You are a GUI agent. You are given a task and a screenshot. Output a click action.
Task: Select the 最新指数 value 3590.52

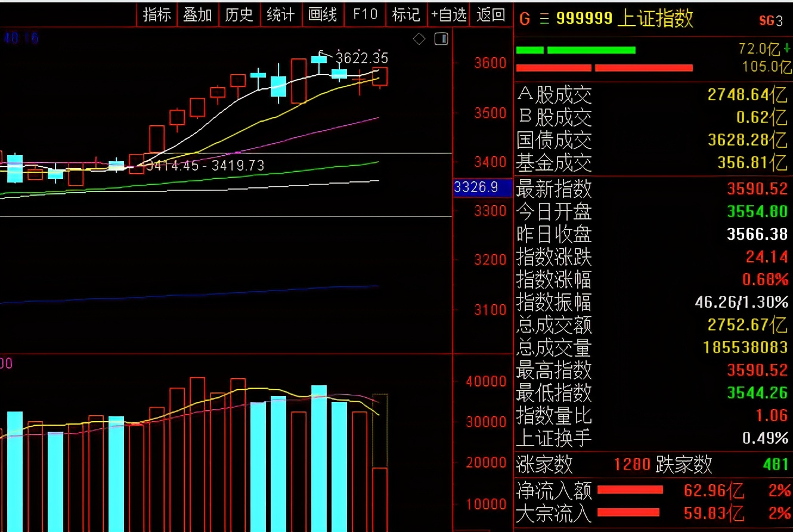click(x=757, y=189)
